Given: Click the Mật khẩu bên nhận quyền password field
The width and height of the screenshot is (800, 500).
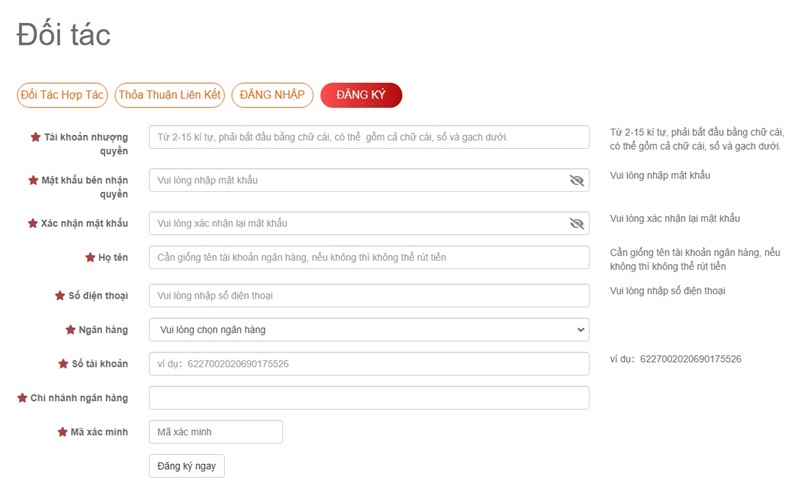Looking at the screenshot, I should pyautogui.click(x=369, y=180).
